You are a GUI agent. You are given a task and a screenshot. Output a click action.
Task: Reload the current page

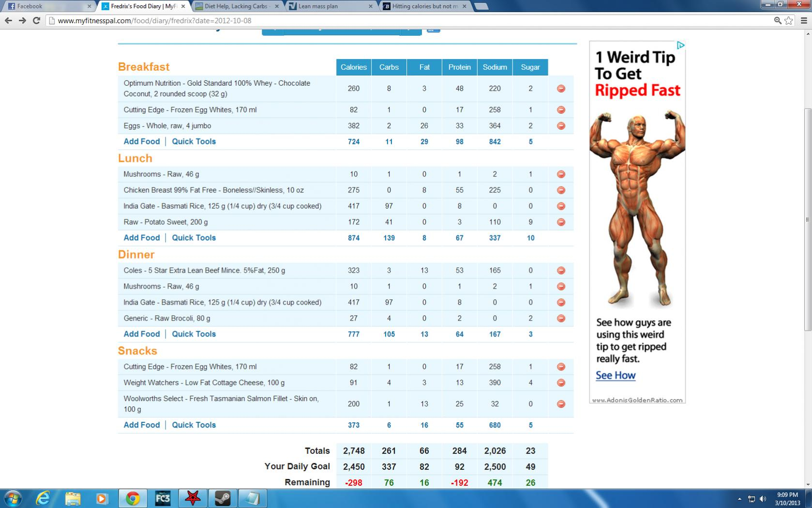36,20
